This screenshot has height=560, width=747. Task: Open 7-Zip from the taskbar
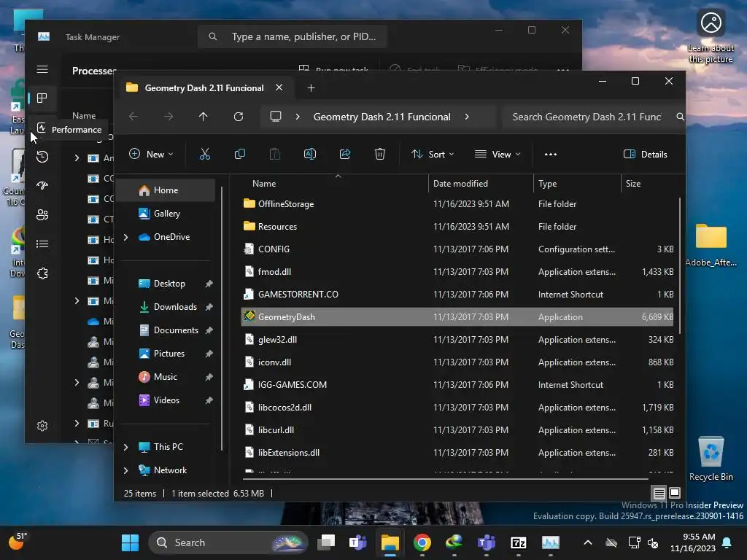tap(519, 542)
